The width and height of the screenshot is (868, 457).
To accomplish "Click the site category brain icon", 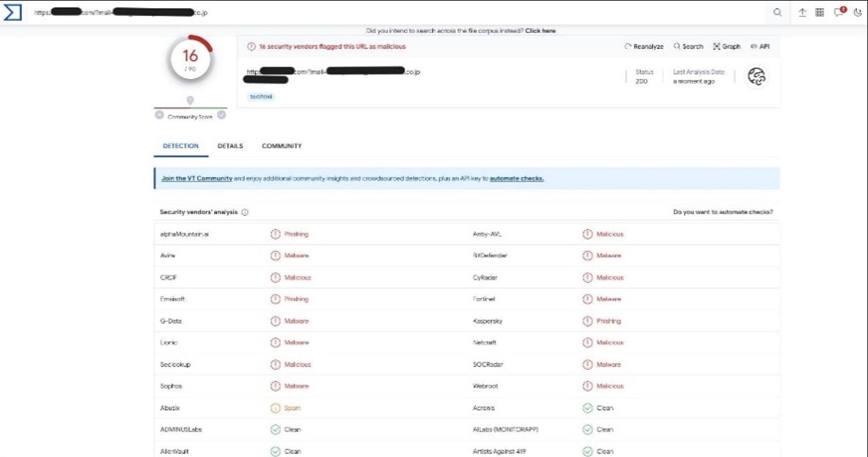I will coord(756,76).
